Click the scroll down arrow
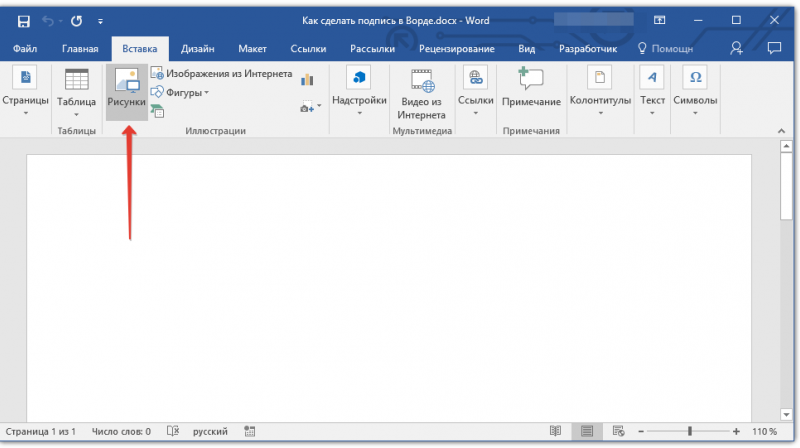800x448 pixels. tap(786, 415)
